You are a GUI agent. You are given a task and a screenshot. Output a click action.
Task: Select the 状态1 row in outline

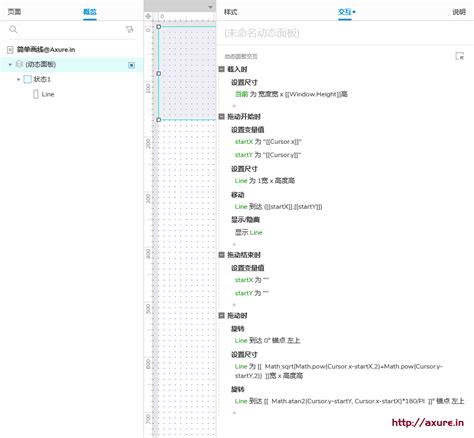pos(72,79)
